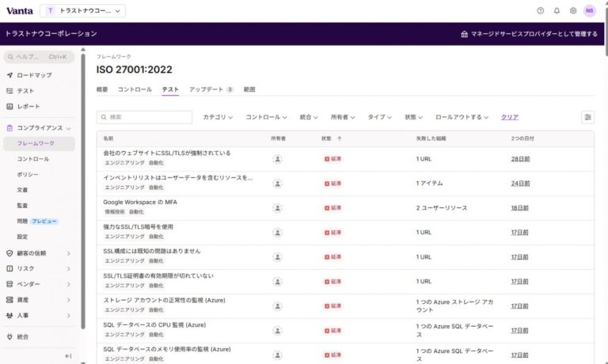Collapse the sidebar with the arrow icon
This screenshot has width=608, height=364.
click(x=68, y=356)
